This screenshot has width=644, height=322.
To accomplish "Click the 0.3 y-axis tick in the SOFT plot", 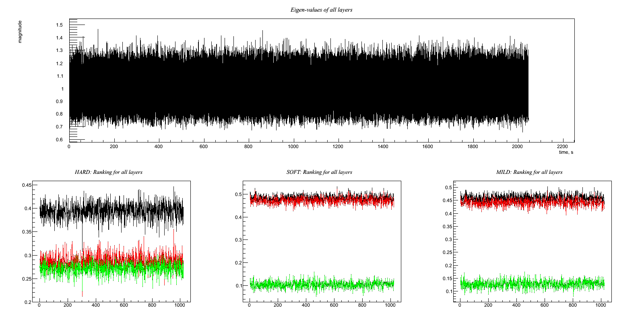I will pyautogui.click(x=239, y=240).
